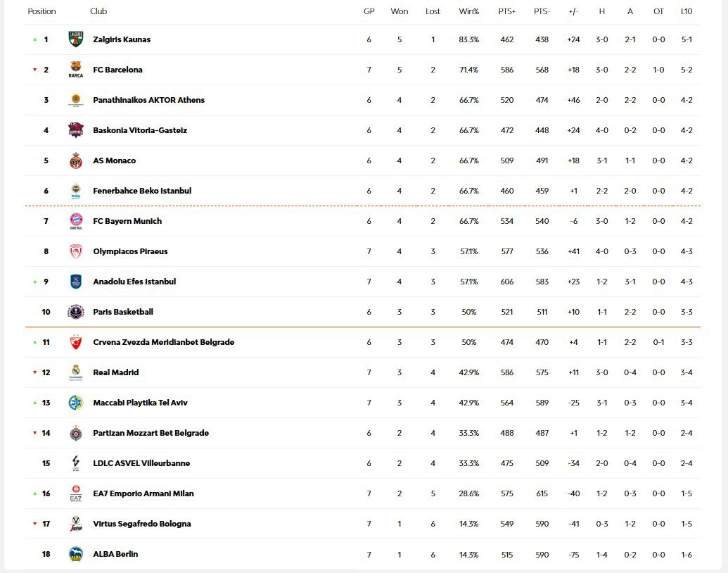Click the ALBA Berlin team logo
The width and height of the screenshot is (728, 573).
pos(76,554)
